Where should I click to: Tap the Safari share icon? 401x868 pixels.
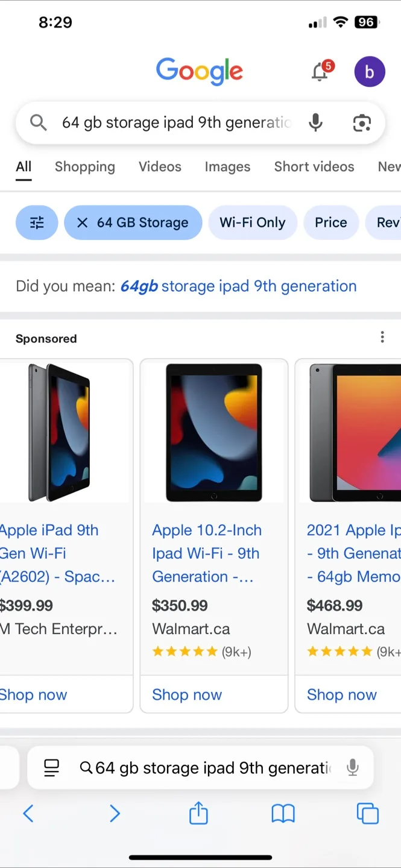pyautogui.click(x=198, y=814)
